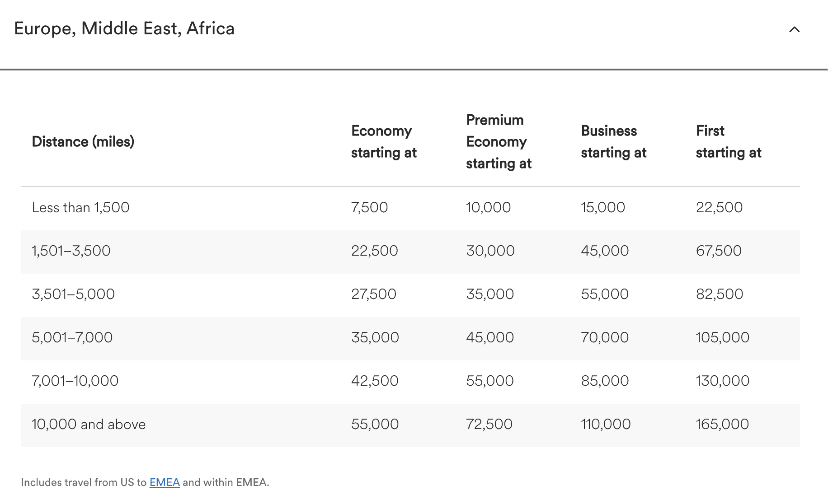The width and height of the screenshot is (828, 504).
Task: Collapse the Europe, Middle East, Africa section
Action: coord(794,30)
